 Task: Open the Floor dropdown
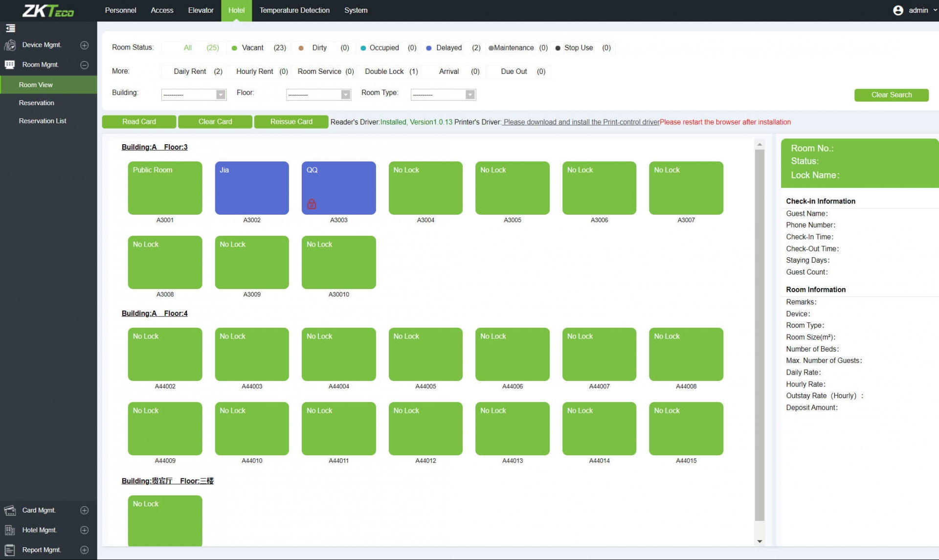(318, 94)
